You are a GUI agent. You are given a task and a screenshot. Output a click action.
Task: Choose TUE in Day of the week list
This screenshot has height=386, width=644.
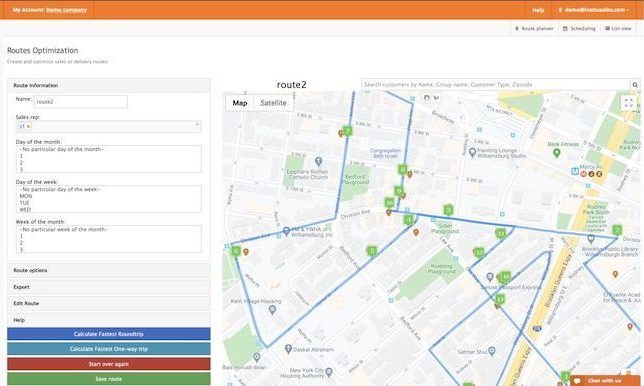pyautogui.click(x=25, y=203)
